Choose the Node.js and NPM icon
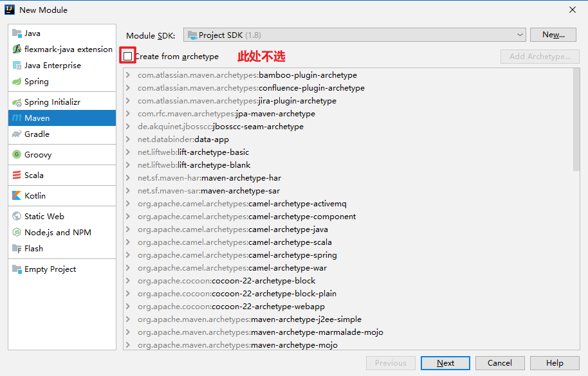Screen dimensions: 588x376 (17, 232)
